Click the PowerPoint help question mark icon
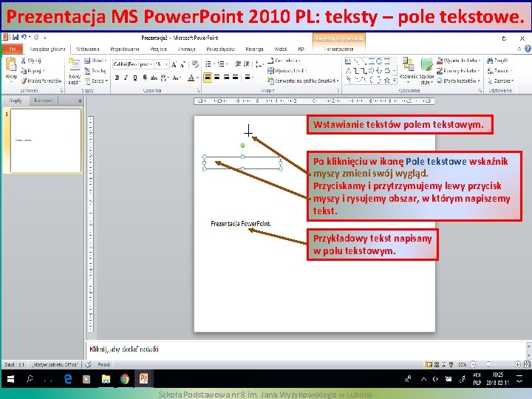This screenshot has width=532, height=399. [x=528, y=49]
